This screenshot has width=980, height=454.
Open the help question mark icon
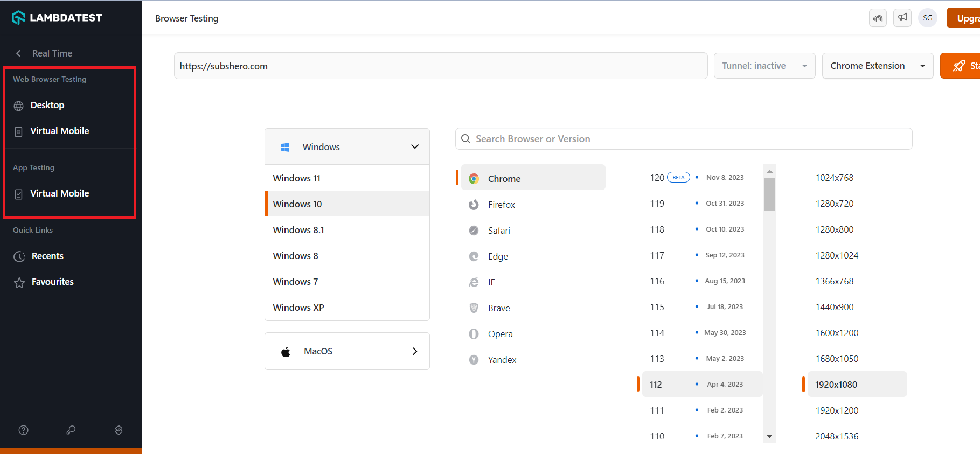(x=24, y=430)
